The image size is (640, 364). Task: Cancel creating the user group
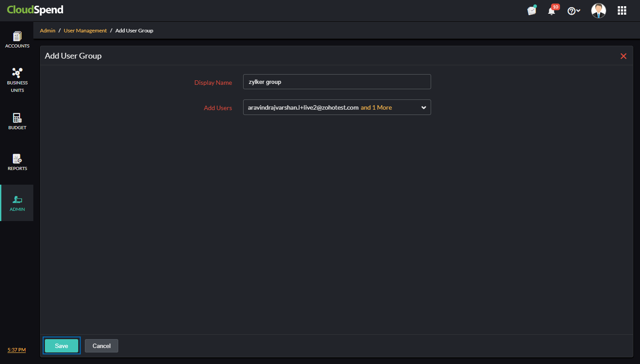[x=101, y=345]
